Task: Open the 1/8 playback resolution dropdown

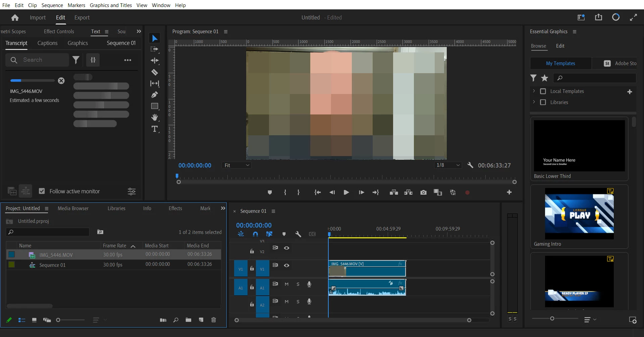Action: click(448, 165)
